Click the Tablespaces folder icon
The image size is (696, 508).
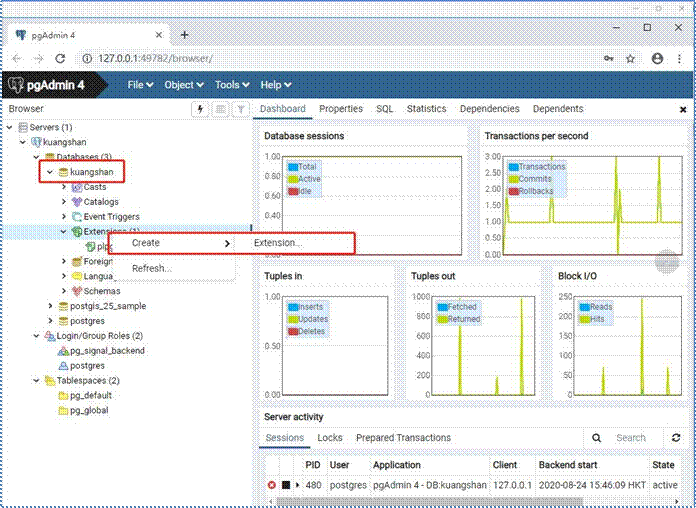coord(49,381)
